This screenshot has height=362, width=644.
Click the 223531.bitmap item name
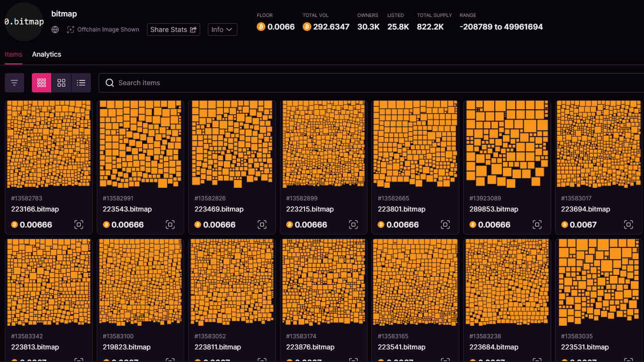point(585,347)
